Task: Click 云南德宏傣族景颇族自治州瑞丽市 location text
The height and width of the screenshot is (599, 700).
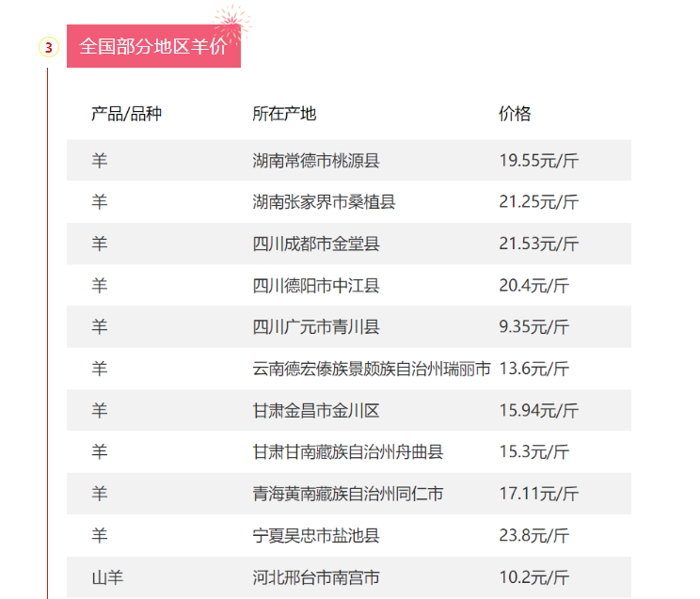Action: pyautogui.click(x=372, y=370)
